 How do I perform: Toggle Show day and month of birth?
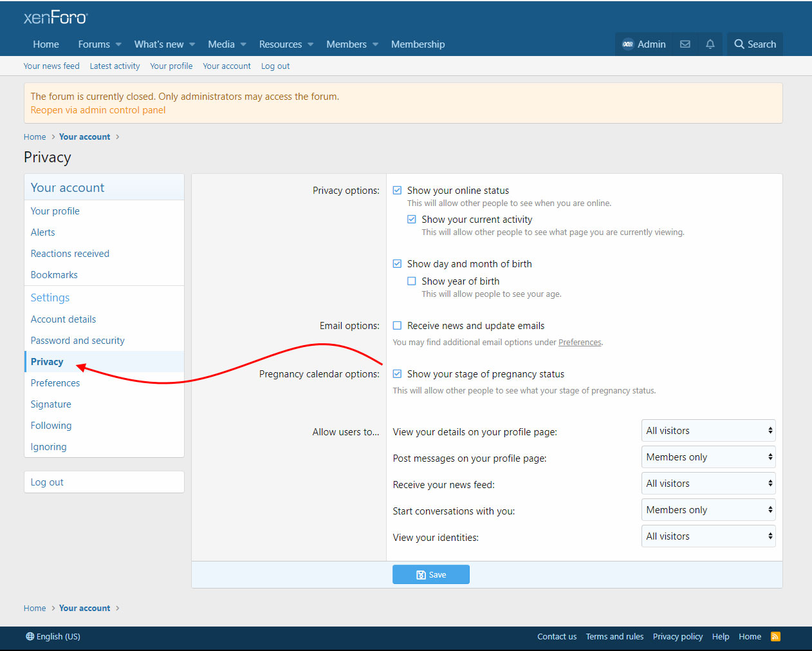coord(398,264)
